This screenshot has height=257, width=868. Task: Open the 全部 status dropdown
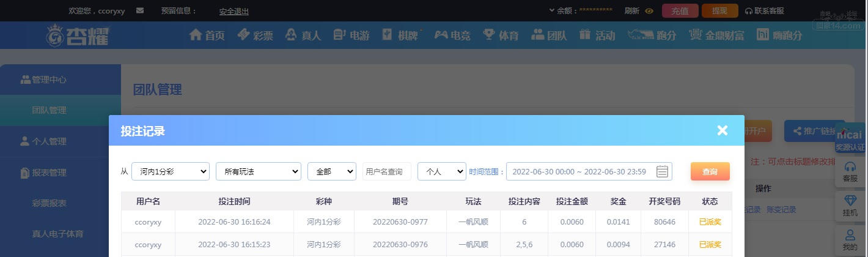pyautogui.click(x=332, y=171)
